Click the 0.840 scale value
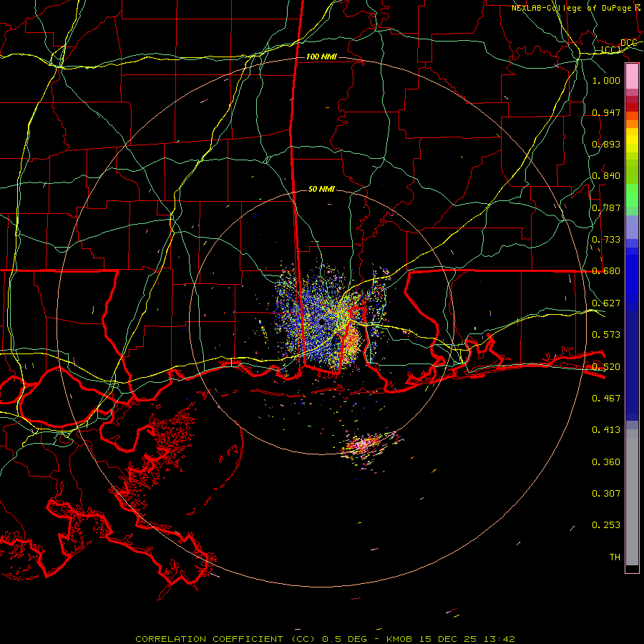 (x=606, y=175)
